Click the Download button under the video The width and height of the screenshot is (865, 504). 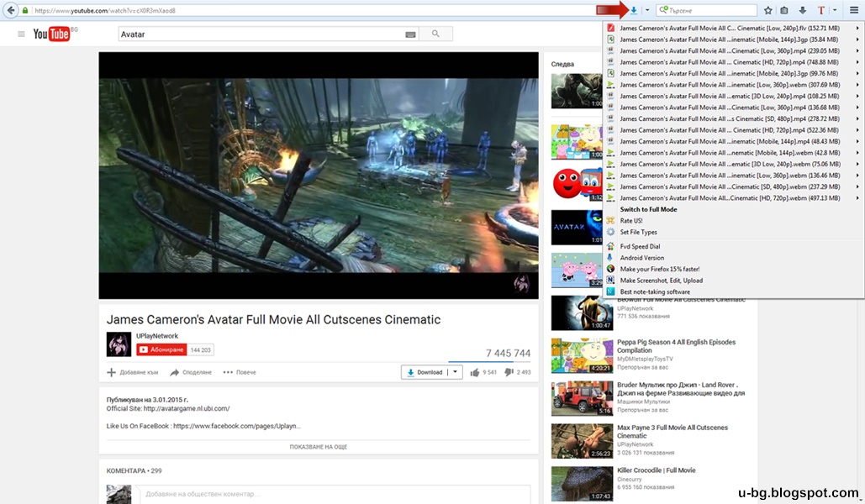(425, 372)
